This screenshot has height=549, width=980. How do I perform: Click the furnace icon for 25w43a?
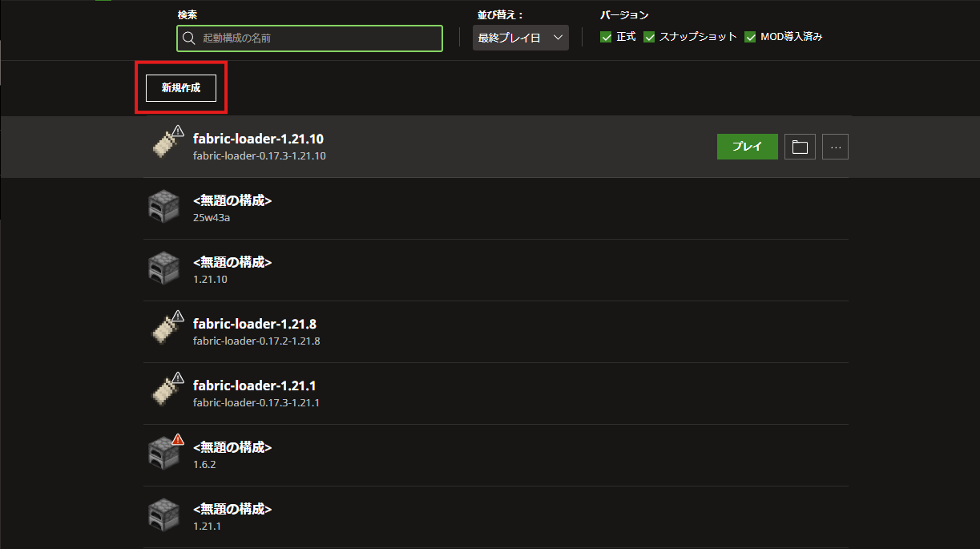163,207
